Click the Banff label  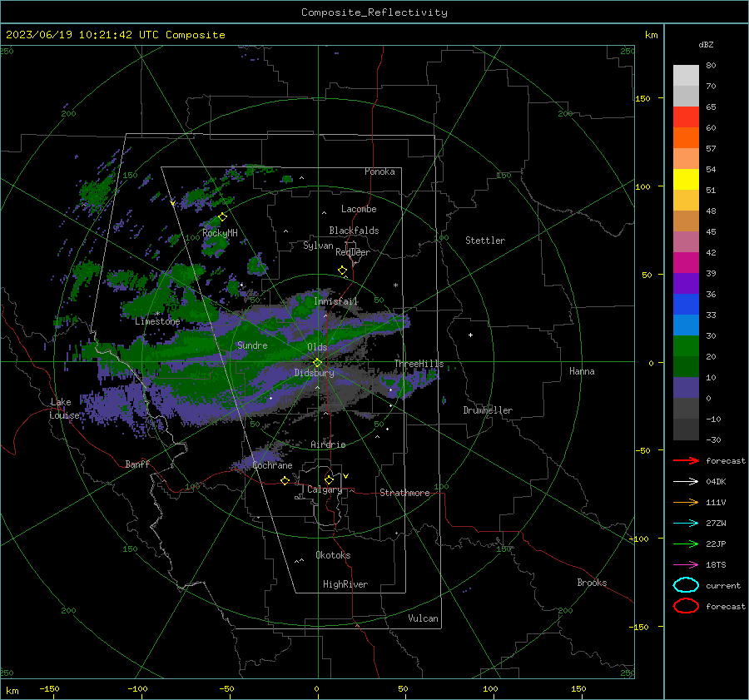pos(137,464)
